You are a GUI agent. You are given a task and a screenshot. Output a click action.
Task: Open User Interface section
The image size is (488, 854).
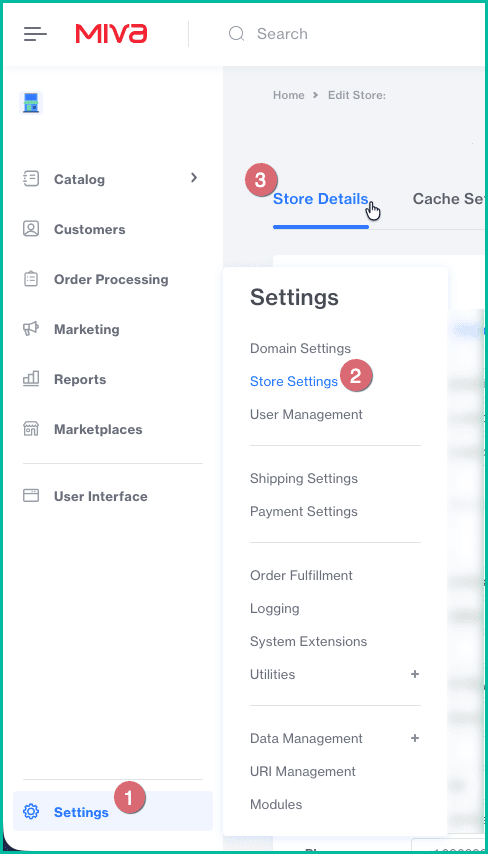[x=101, y=496]
